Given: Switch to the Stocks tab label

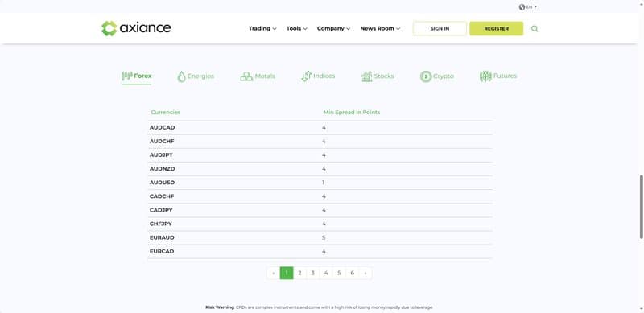Looking at the screenshot, I should tap(384, 76).
